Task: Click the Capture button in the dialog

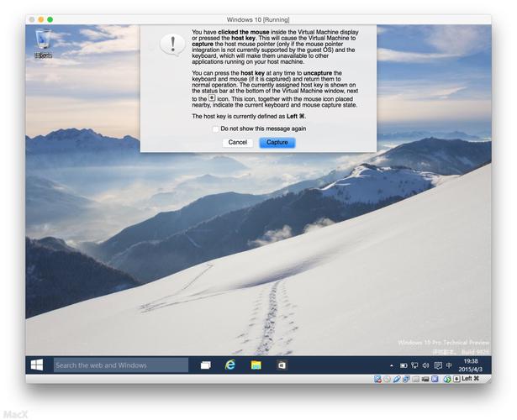Action: (277, 142)
